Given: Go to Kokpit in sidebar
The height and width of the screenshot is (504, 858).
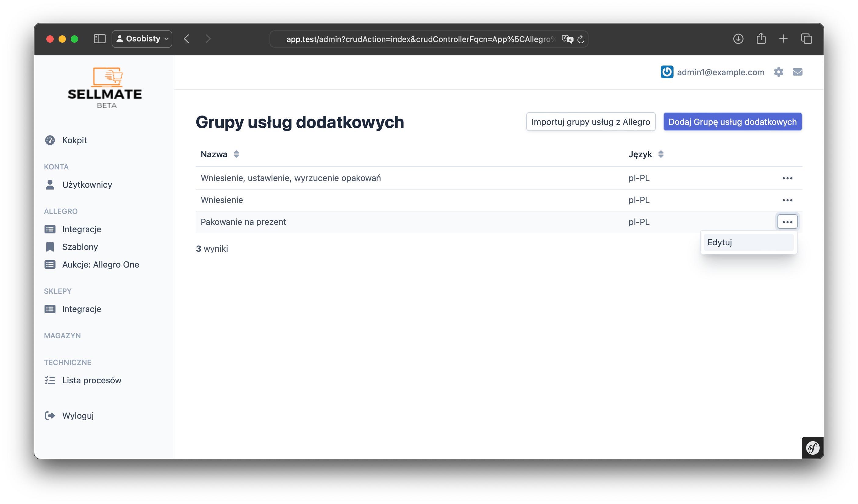Looking at the screenshot, I should (x=75, y=140).
